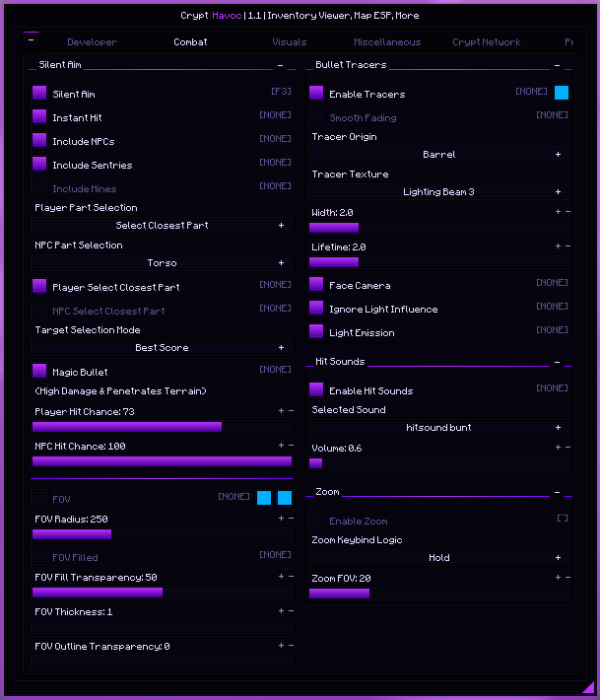Viewport: 600px width, 700px height.
Task: Set the Magic Bullet [NONE] keybind
Action: [275, 369]
